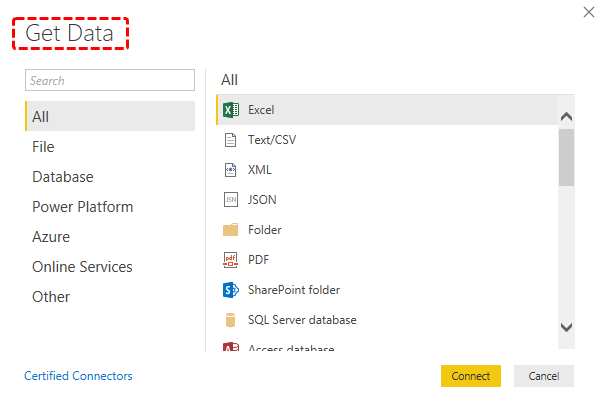This screenshot has width=604, height=400.
Task: Click the Connect button
Action: point(471,376)
